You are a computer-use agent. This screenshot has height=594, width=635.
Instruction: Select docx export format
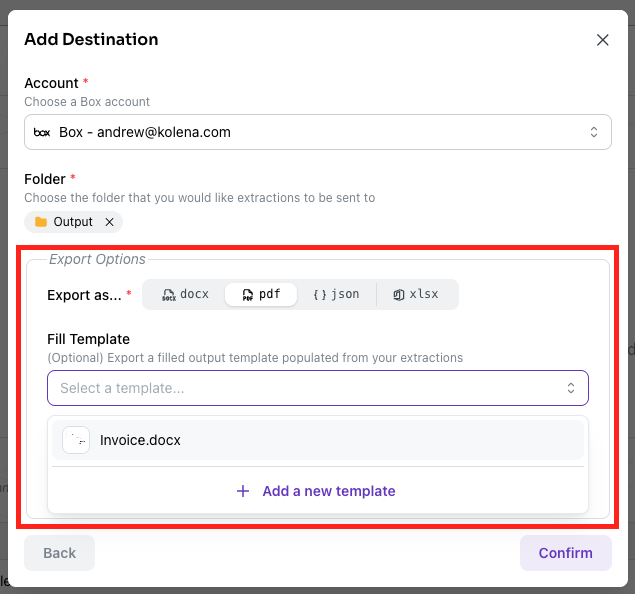pos(185,294)
